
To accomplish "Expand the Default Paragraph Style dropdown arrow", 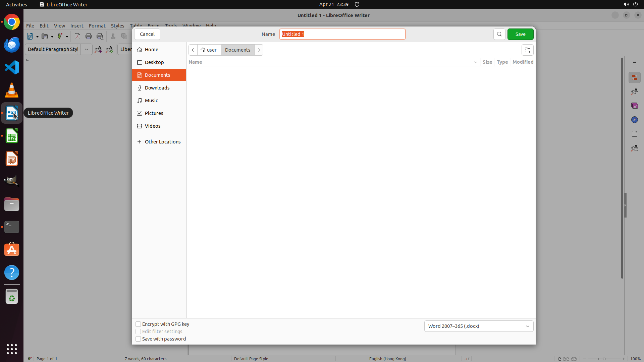I will pyautogui.click(x=86, y=49).
